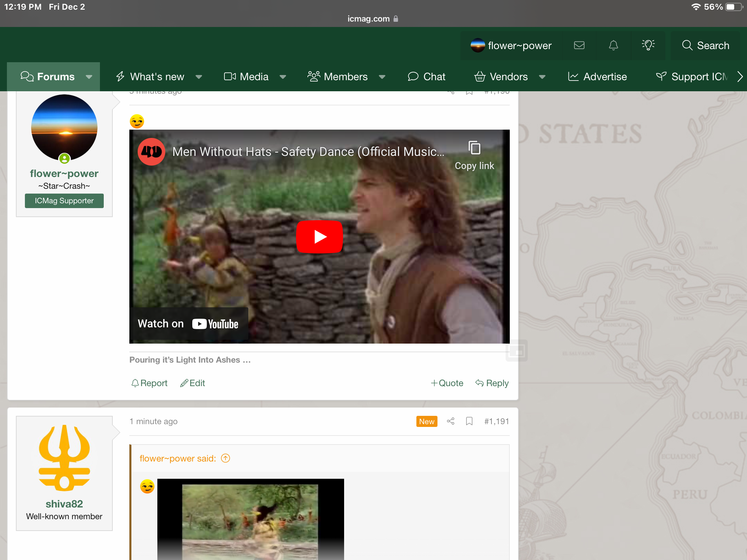Bookmark post #1,191
The height and width of the screenshot is (560, 747).
click(469, 421)
